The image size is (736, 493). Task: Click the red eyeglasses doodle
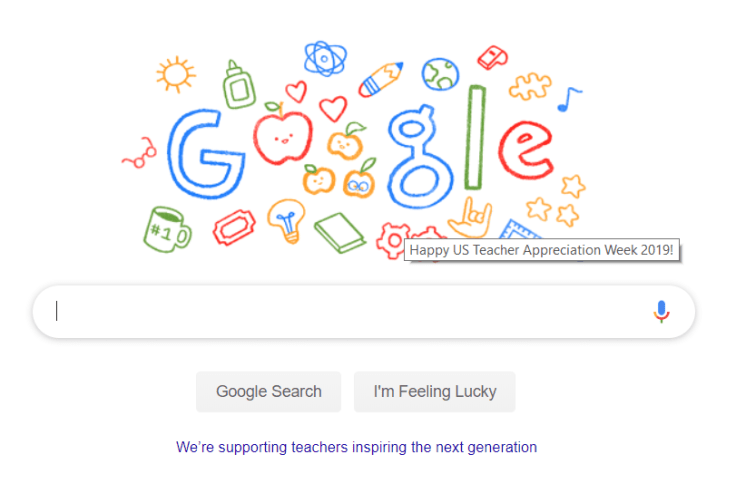[x=139, y=155]
